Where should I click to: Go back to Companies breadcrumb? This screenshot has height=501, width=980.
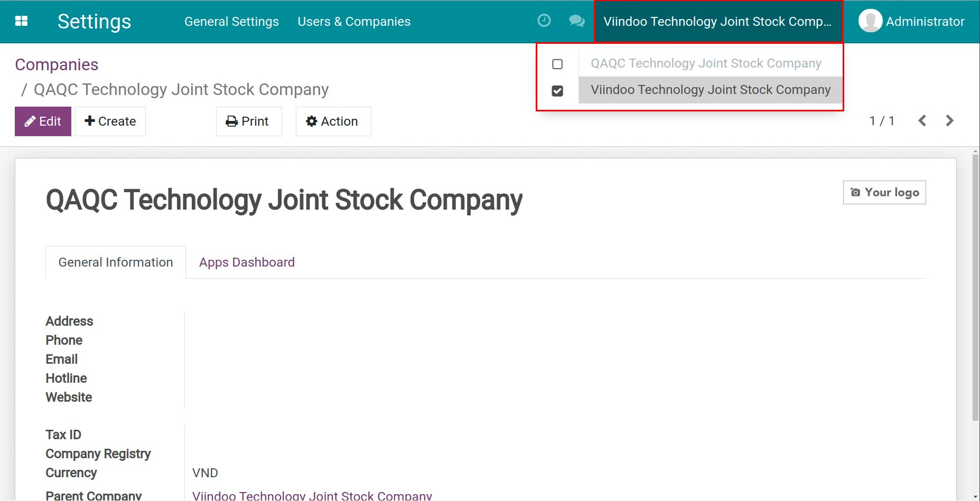(57, 64)
